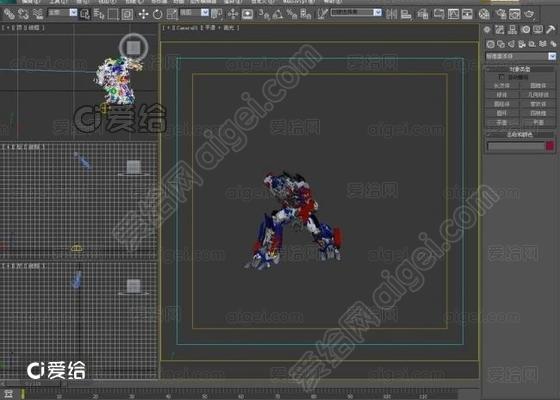Toggle the Angle Snap button

[x=278, y=14]
